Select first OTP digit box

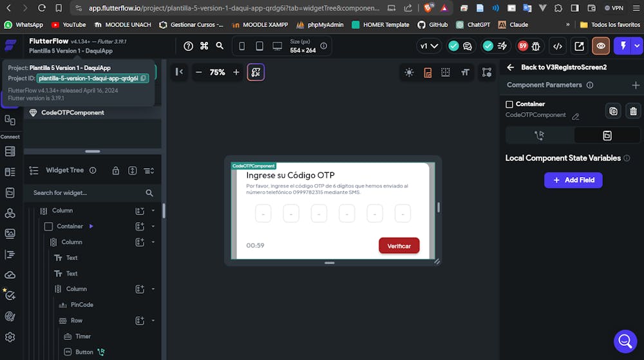point(263,213)
